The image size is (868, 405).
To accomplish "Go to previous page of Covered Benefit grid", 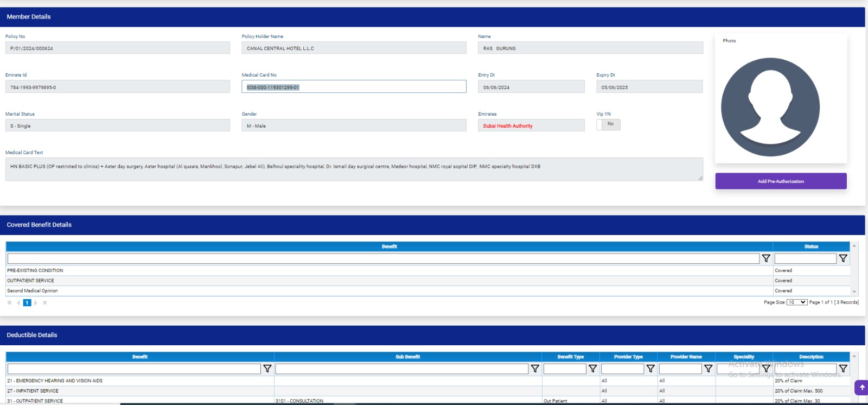I will [x=18, y=302].
